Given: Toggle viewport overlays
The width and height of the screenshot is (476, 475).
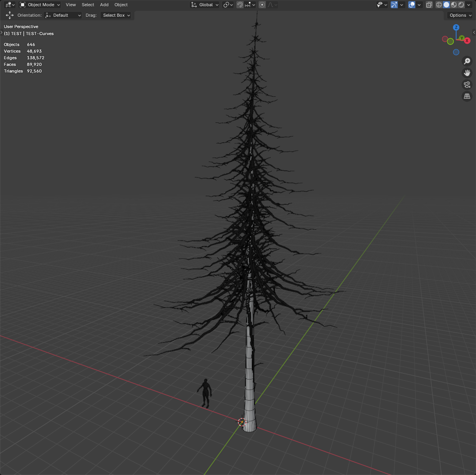Looking at the screenshot, I should point(412,5).
